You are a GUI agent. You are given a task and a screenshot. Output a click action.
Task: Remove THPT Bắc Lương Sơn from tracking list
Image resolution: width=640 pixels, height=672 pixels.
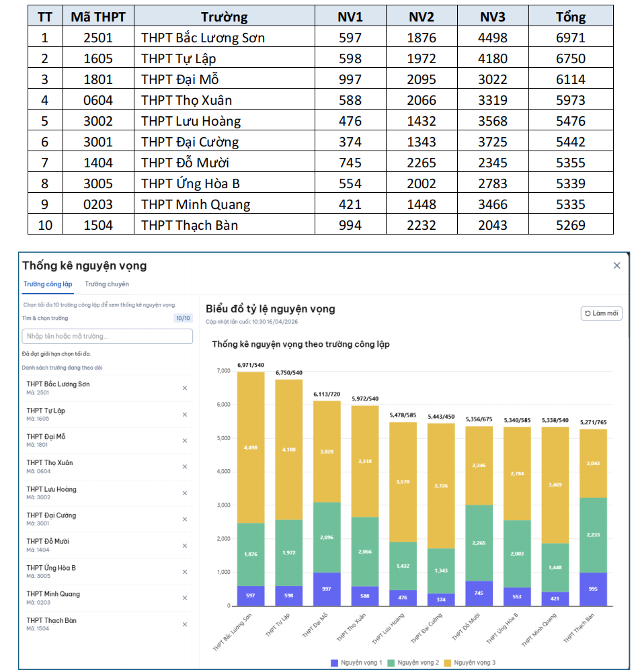point(185,388)
